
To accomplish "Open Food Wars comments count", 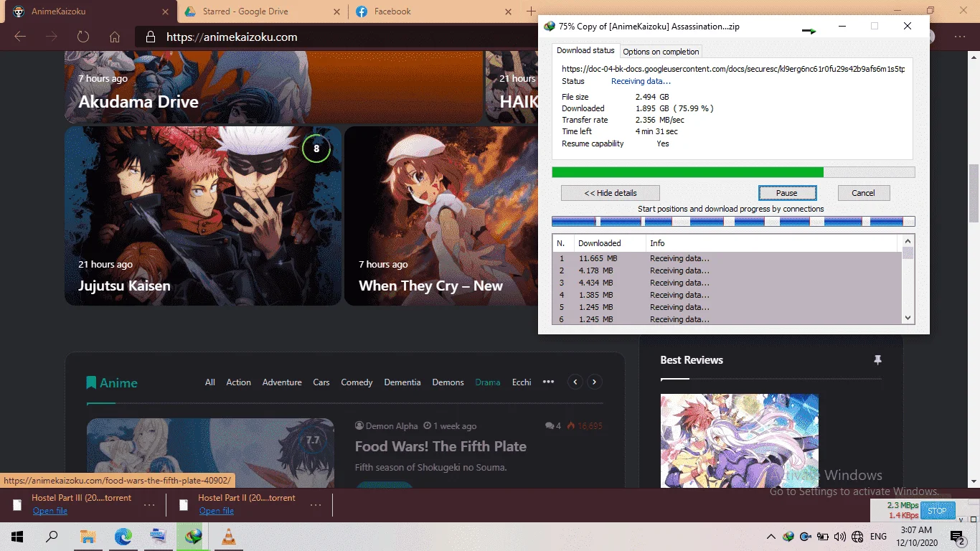I will tap(553, 425).
